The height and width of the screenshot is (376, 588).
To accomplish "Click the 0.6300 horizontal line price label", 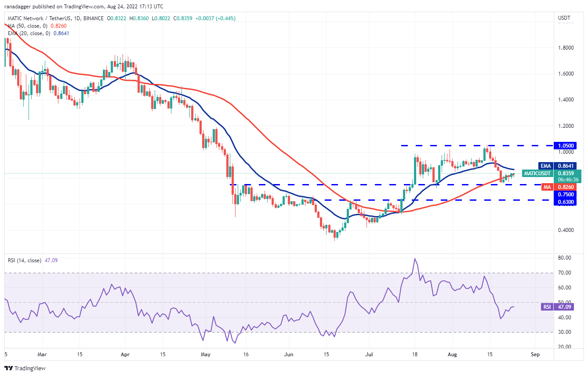I will tap(566, 202).
